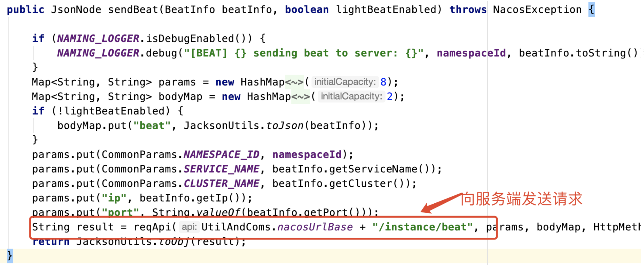
Task: Select the JsonNode return type
Action: (76, 10)
